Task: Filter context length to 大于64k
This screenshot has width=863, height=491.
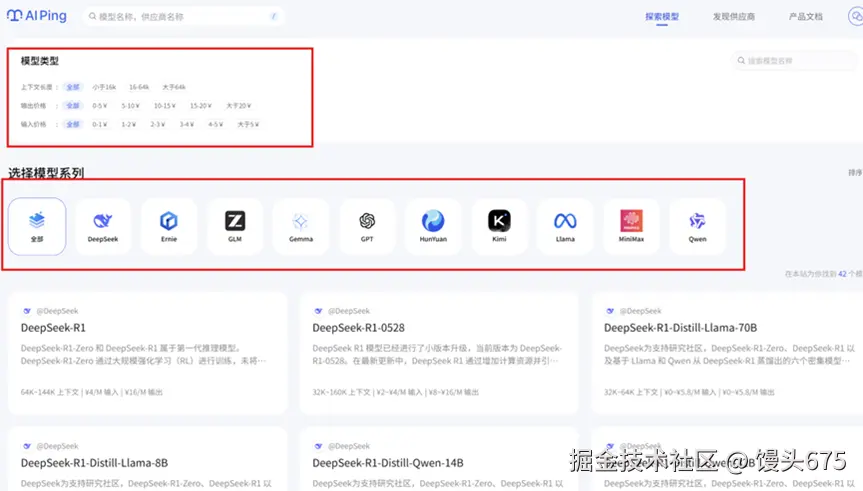Action: click(x=174, y=87)
